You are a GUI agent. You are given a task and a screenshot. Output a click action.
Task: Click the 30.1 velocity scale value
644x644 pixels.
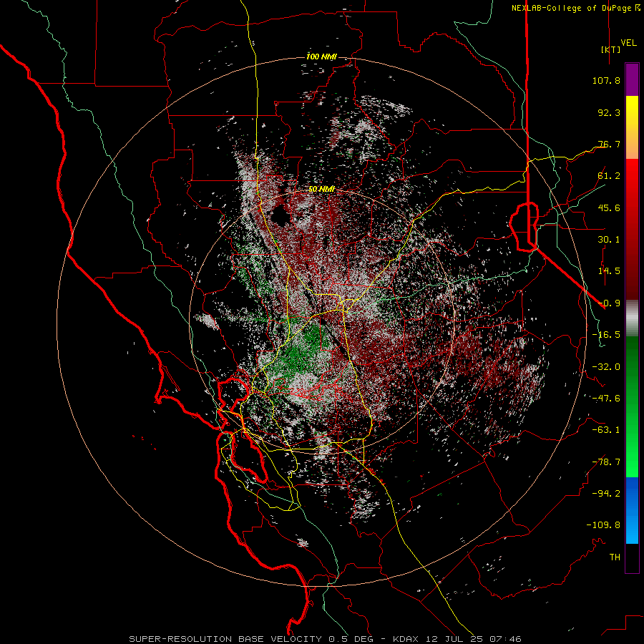609,240
